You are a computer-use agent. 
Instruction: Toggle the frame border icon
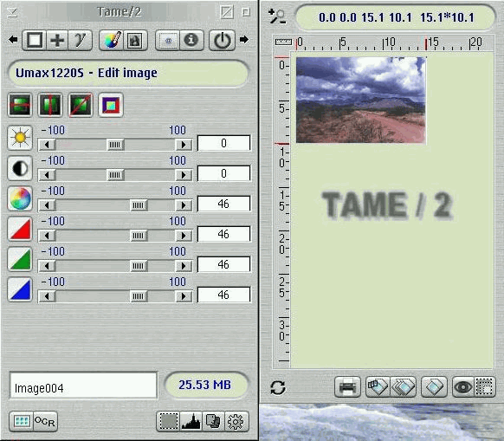[x=111, y=105]
